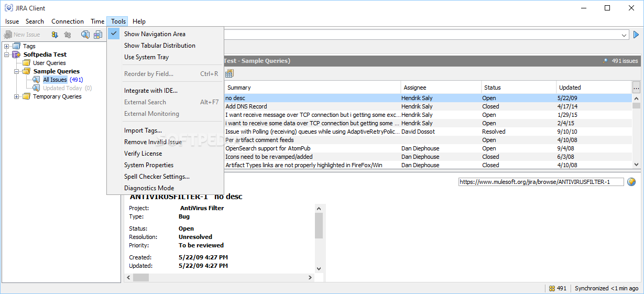Click the issues table scroll-down arrow
This screenshot has height=294, width=644.
pyautogui.click(x=637, y=165)
